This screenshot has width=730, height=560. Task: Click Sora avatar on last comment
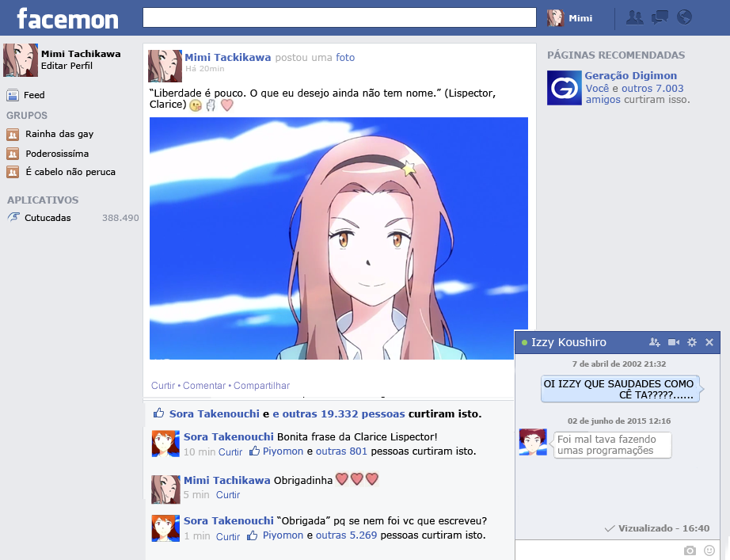pyautogui.click(x=165, y=528)
